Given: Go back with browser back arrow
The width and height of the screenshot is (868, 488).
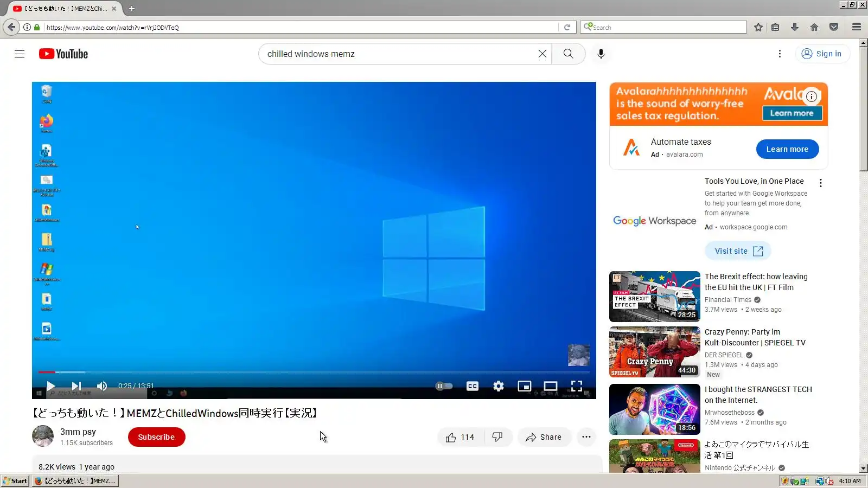Looking at the screenshot, I should tap(11, 27).
